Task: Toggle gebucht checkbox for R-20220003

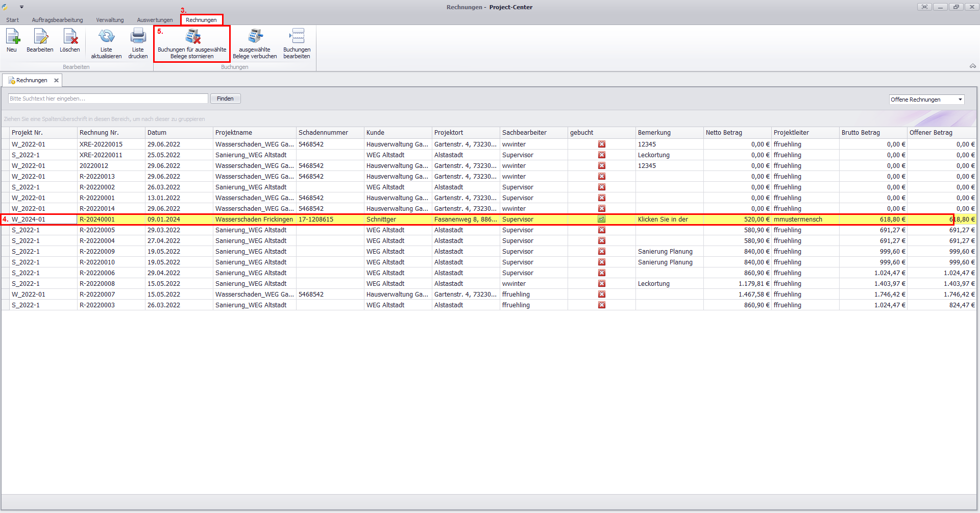Action: [602, 305]
